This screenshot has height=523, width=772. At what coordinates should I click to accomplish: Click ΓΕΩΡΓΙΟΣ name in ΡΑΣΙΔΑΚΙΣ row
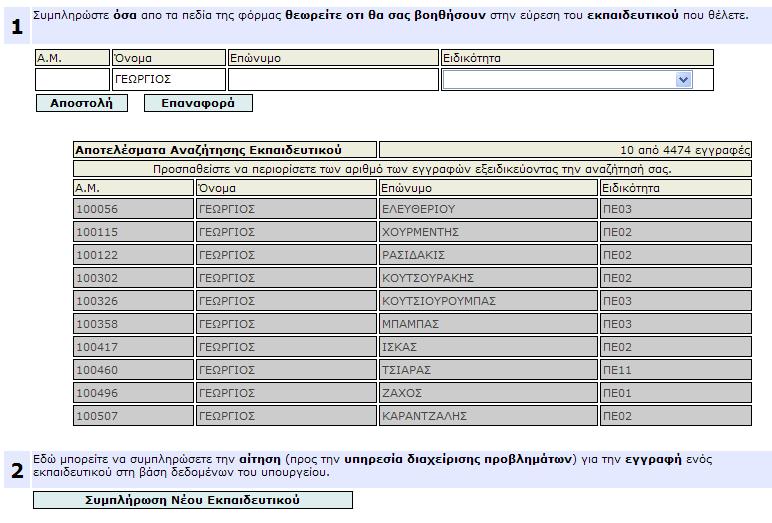227,255
